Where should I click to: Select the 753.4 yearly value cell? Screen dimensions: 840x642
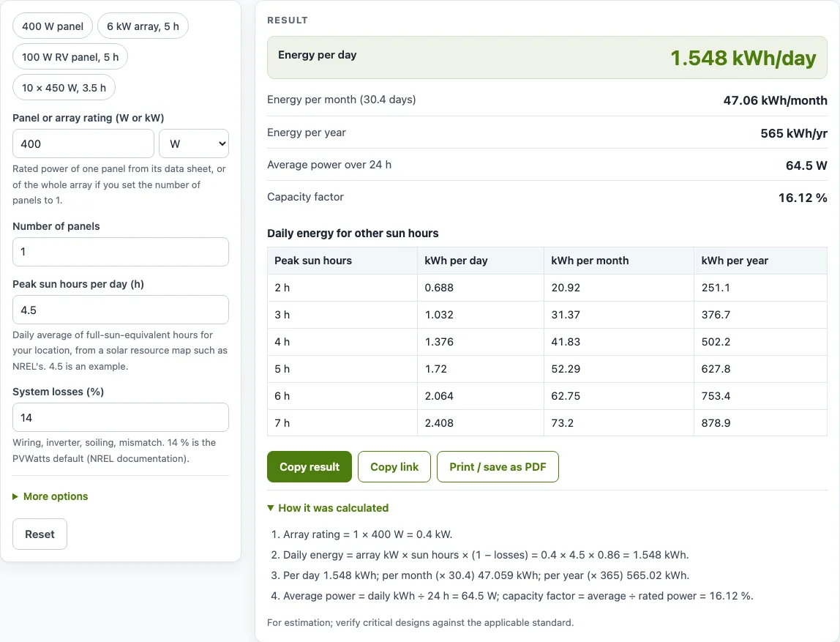(x=760, y=396)
